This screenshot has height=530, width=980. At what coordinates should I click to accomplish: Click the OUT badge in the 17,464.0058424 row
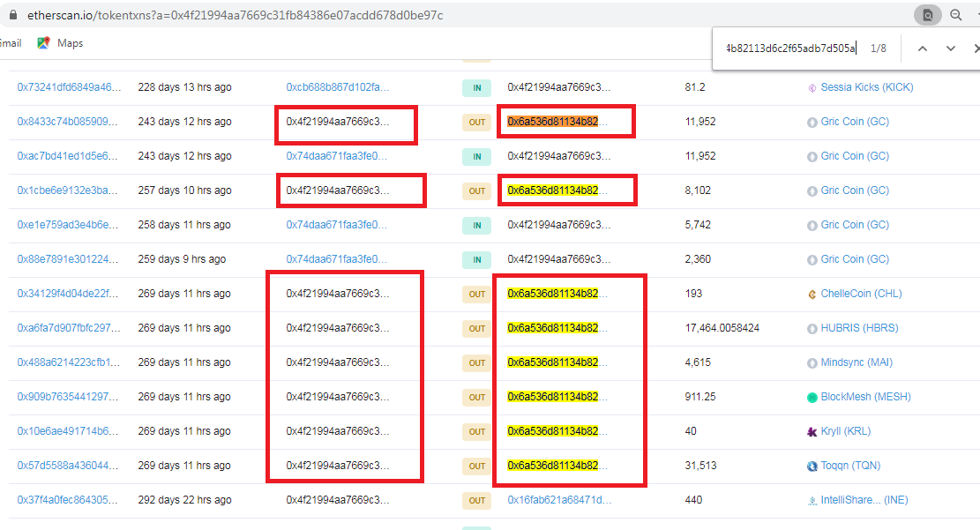[x=477, y=328]
